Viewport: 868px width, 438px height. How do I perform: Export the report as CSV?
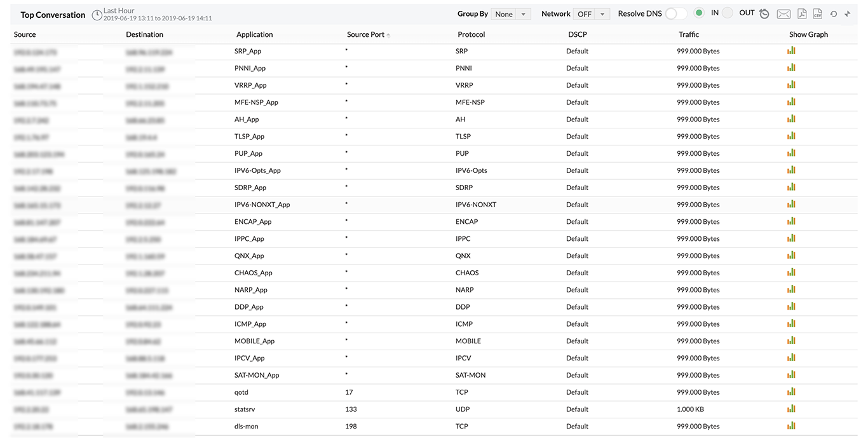point(818,14)
